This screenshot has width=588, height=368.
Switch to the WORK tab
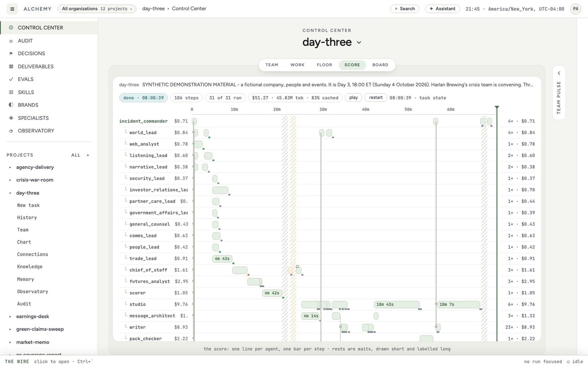[x=297, y=65]
